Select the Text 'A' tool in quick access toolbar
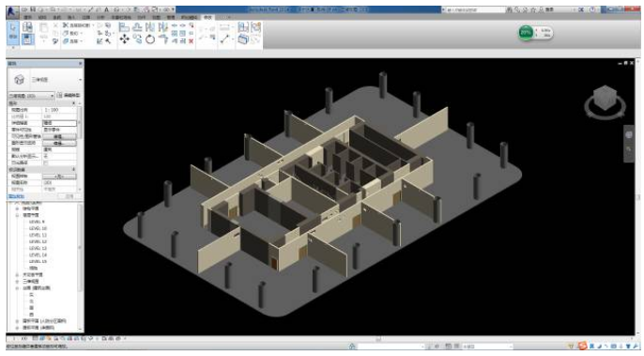 coord(106,9)
